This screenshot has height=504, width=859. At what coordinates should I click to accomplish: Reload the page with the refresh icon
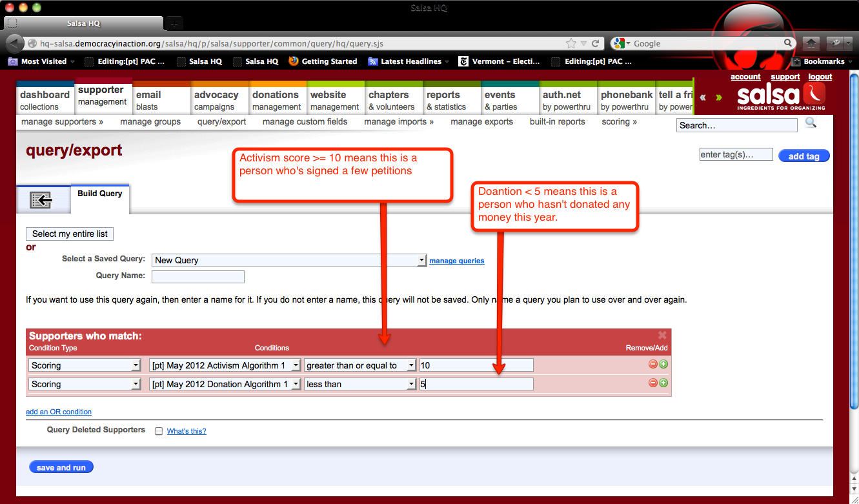point(596,43)
